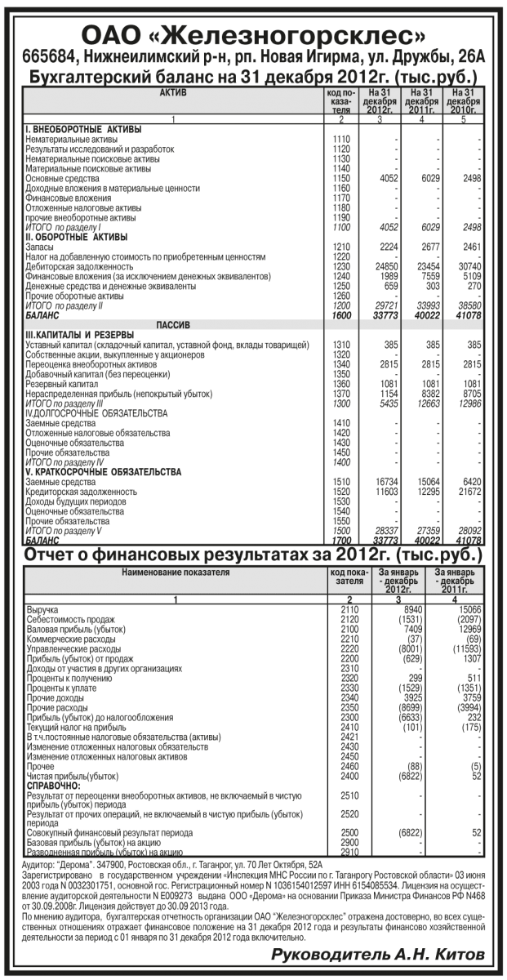Viewport: 507px width, 980px height.
Task: Select the «За январь - декабрь 2012г.» header
Action: point(393,581)
